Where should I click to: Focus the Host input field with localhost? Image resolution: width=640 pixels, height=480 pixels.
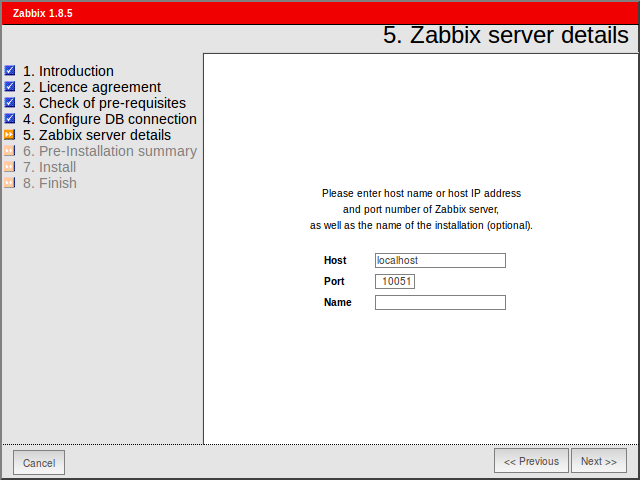440,260
